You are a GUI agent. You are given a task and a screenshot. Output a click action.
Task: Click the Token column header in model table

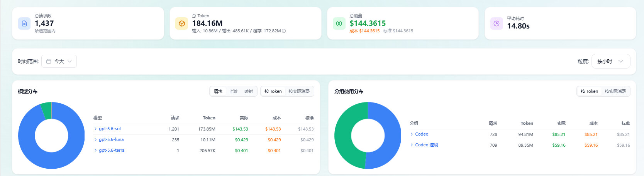(209, 118)
